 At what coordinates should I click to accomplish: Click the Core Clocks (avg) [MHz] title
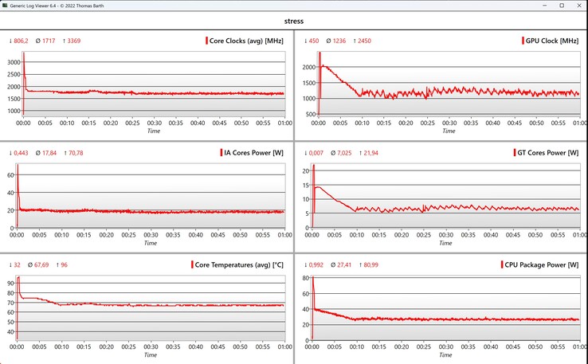click(x=247, y=41)
